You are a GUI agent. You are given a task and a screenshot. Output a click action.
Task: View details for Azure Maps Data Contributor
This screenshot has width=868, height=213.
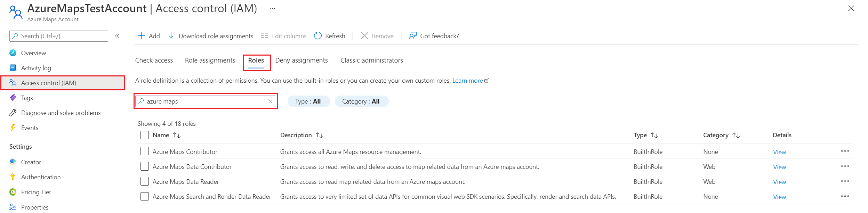click(x=779, y=167)
